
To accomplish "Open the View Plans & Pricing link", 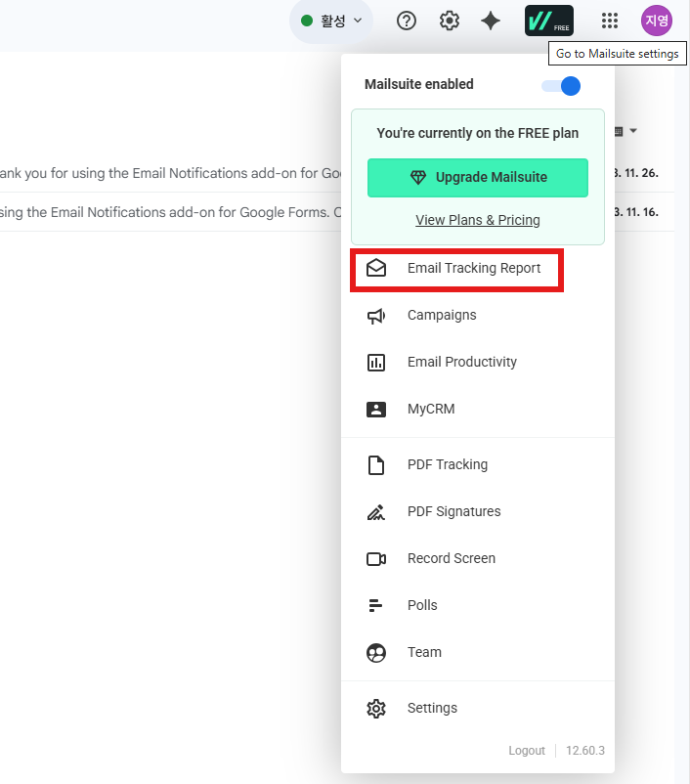I will click(478, 220).
